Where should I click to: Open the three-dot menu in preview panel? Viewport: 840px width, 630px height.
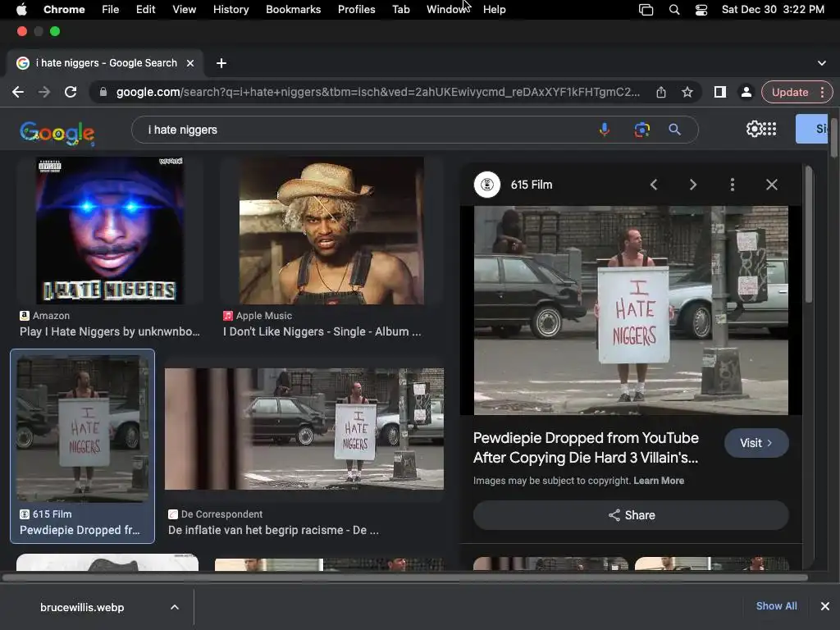(733, 185)
